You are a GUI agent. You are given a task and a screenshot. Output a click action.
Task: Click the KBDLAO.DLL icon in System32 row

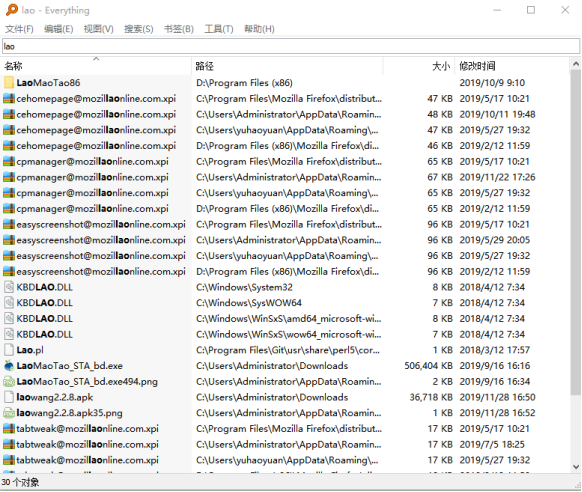(x=9, y=287)
